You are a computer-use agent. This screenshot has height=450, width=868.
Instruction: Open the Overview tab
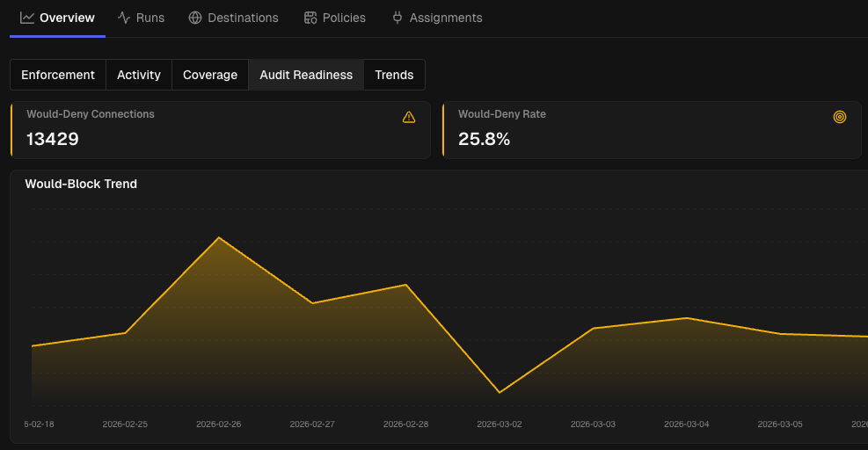tap(57, 18)
